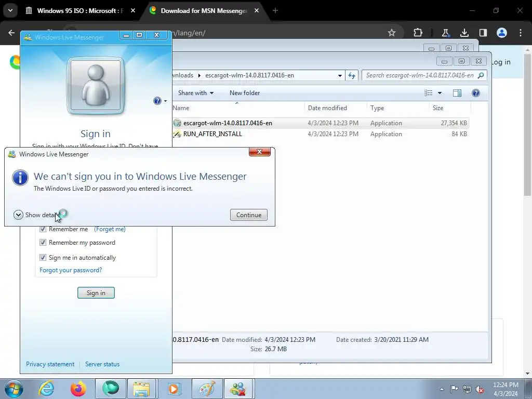The image size is (532, 399).
Task: Open the Paint taskbar icon
Action: pos(207,389)
